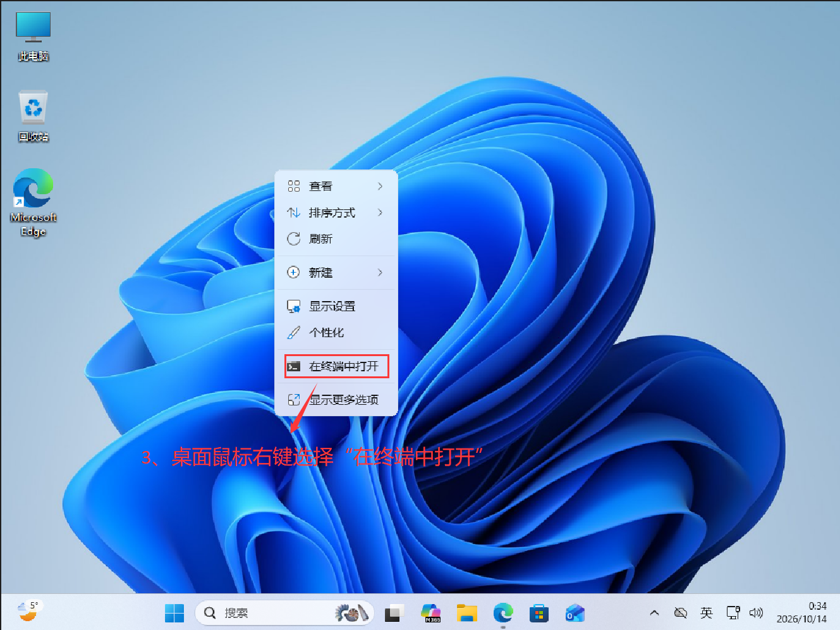Select the Recycle Bin (回收站) desktop icon
The height and width of the screenshot is (630, 840).
pyautogui.click(x=33, y=116)
